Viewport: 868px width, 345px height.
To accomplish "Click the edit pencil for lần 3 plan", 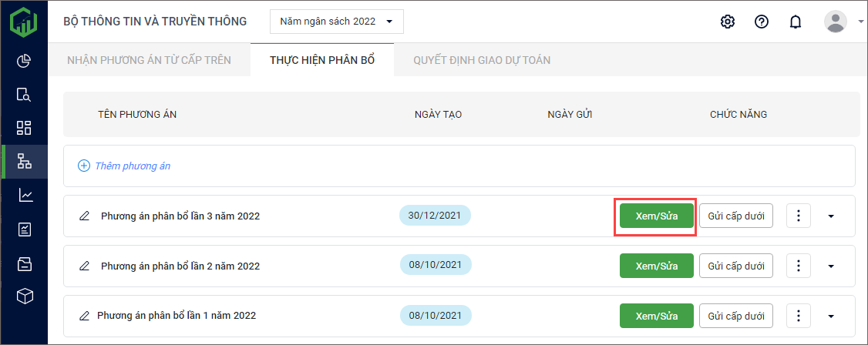I will (85, 216).
